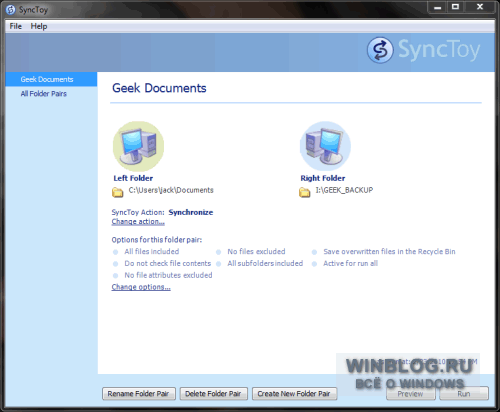Click the SyncToy logo in header
Screen dimensions: 500x412
coord(423,50)
